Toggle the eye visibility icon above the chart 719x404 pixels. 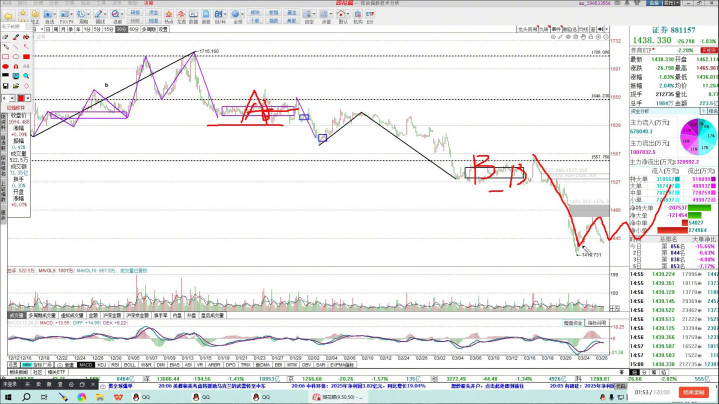point(568,37)
